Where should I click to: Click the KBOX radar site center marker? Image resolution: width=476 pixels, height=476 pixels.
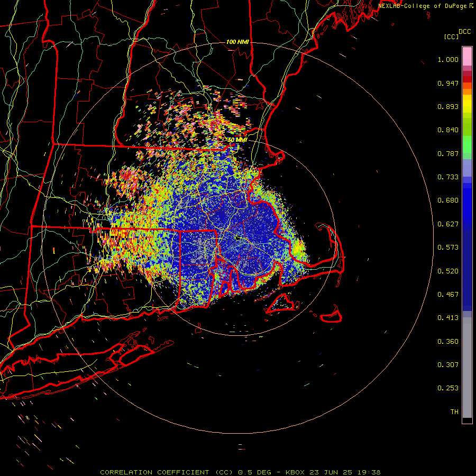coord(237,238)
